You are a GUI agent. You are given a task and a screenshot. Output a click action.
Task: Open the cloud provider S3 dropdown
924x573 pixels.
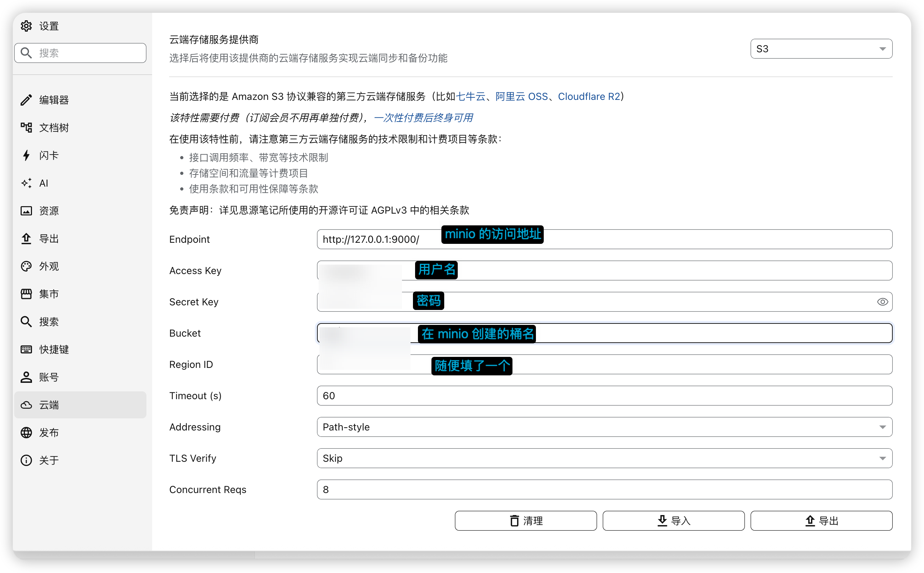821,49
